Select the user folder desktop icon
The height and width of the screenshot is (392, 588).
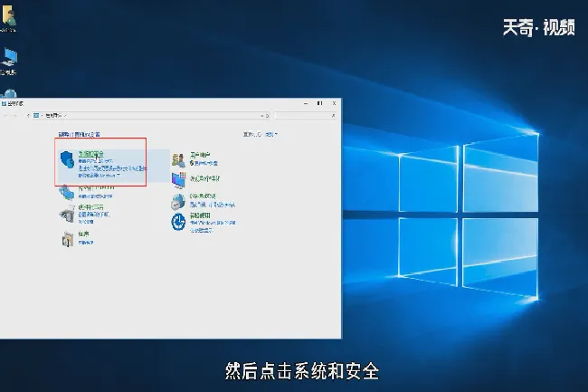(8, 19)
